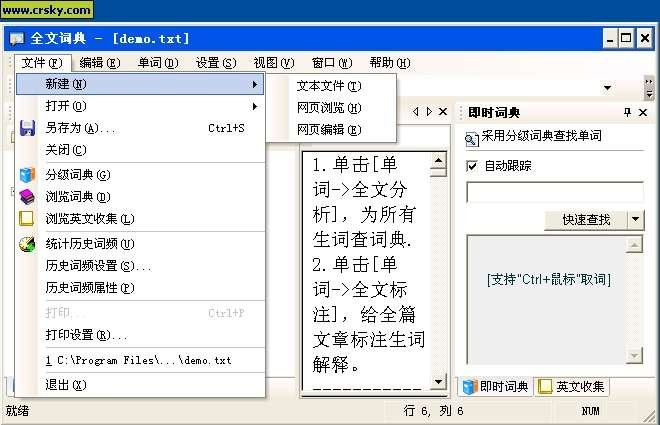
Task: Minimize the 全文词典 window
Action: pos(610,39)
